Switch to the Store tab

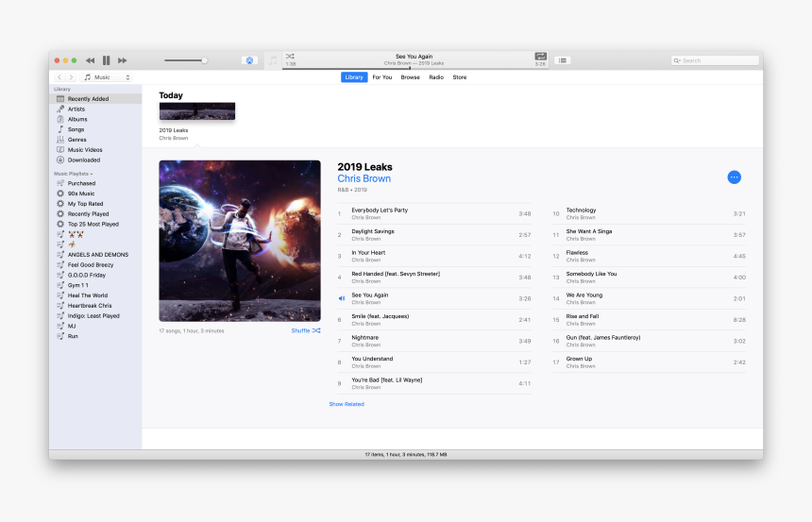click(459, 77)
